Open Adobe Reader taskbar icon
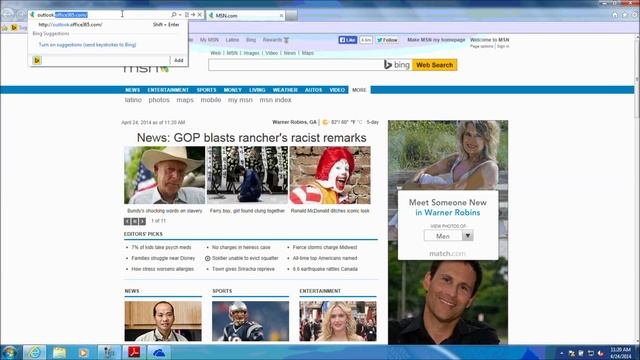Viewport: 640px width, 360px height. tap(134, 352)
